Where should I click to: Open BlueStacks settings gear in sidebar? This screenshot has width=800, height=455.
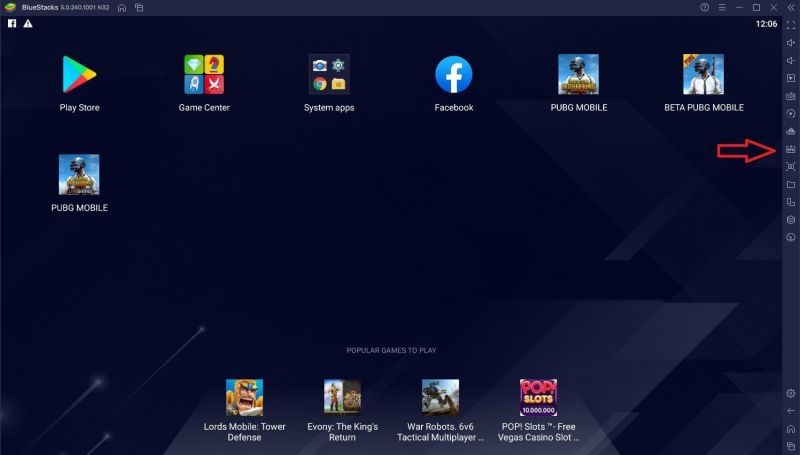coord(790,394)
